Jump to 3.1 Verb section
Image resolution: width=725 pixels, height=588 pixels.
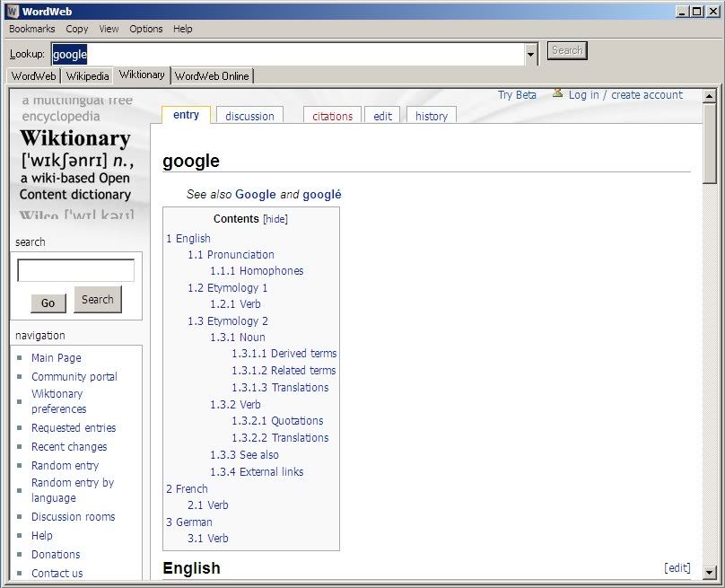point(207,539)
